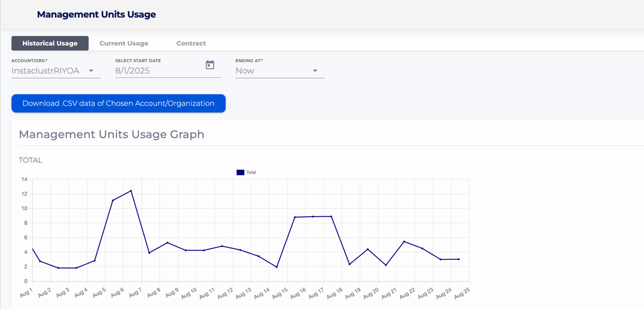The height and width of the screenshot is (309, 644).
Task: Click the Account/Org dropdown arrow icon
Action: pyautogui.click(x=91, y=71)
